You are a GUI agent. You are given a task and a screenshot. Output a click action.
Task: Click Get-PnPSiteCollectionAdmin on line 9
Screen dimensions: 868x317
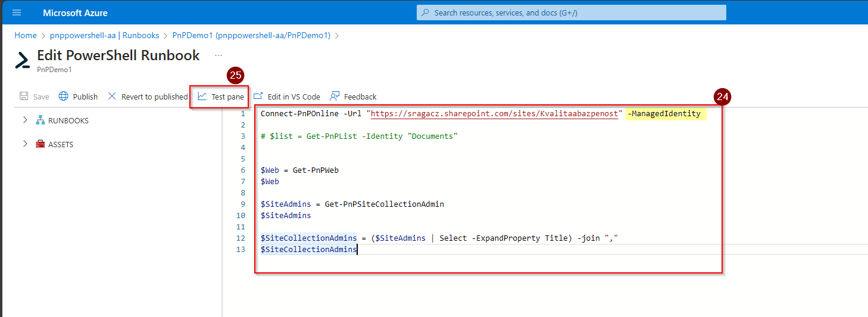point(385,204)
